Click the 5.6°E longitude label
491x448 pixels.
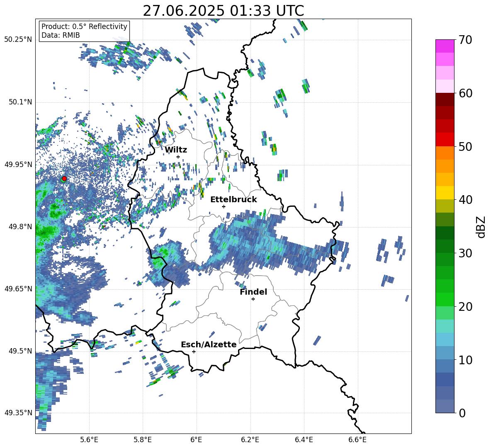[89, 440]
